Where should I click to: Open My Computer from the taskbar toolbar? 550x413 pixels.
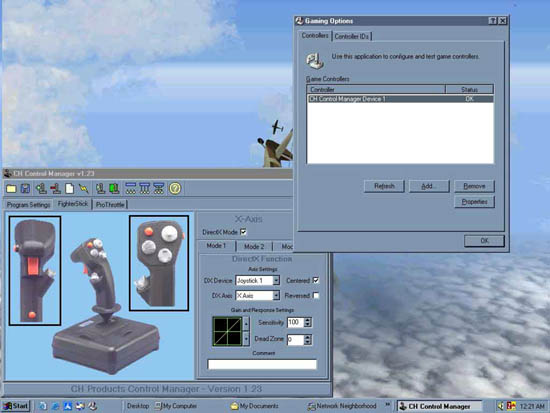[176, 406]
